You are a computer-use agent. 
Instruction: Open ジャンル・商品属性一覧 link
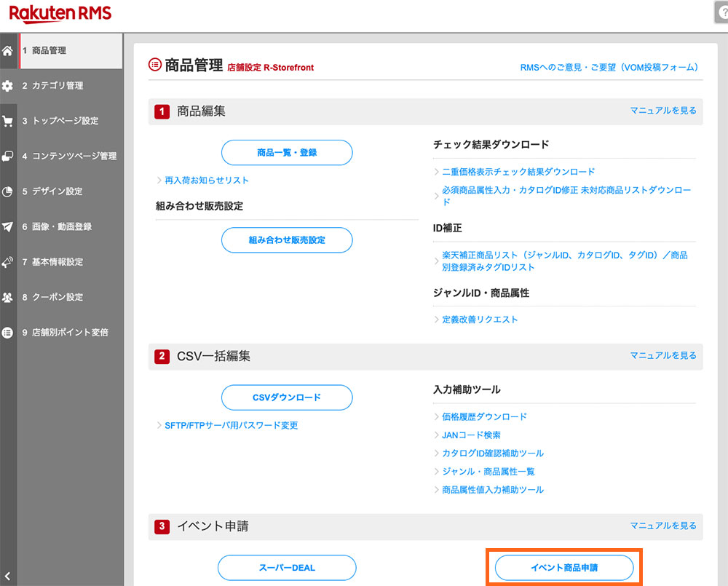pyautogui.click(x=488, y=472)
